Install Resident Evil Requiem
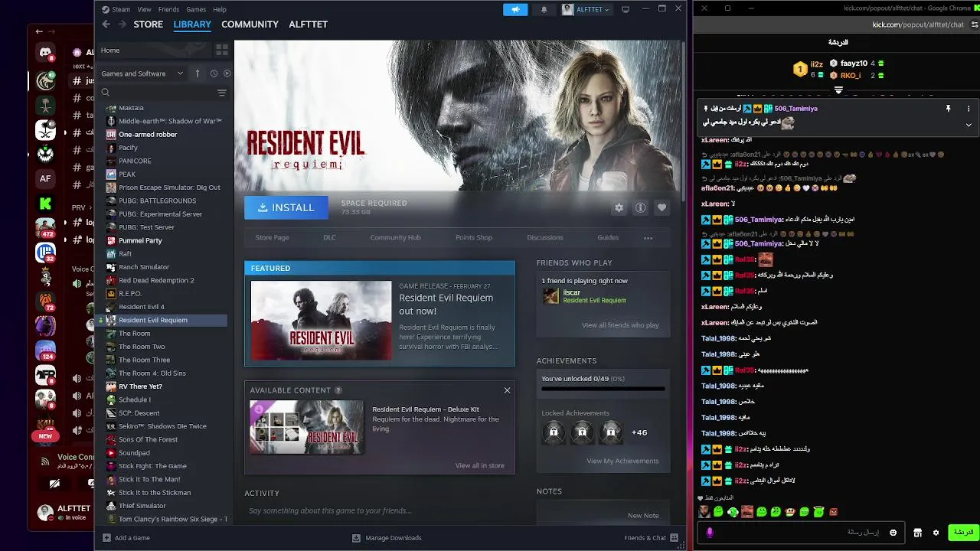This screenshot has width=980, height=551. click(286, 207)
